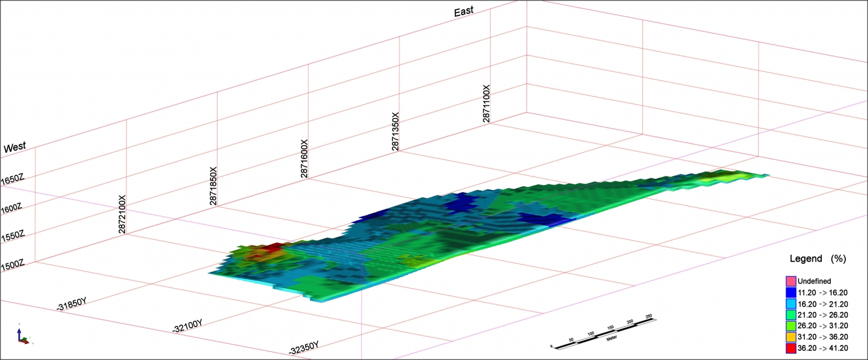Image resolution: width=868 pixels, height=360 pixels.
Task: Click the 1650Z elevation axis label
Action: [x=12, y=179]
